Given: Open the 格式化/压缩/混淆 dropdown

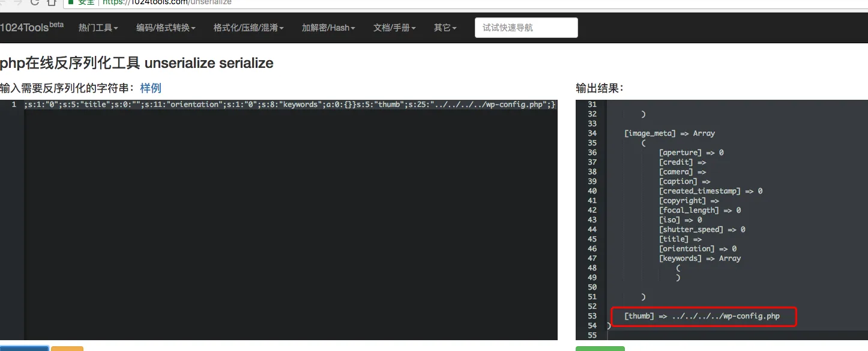Looking at the screenshot, I should [x=249, y=28].
